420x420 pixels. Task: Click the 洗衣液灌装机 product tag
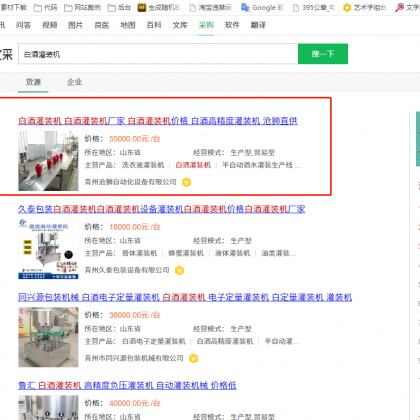[x=143, y=165]
